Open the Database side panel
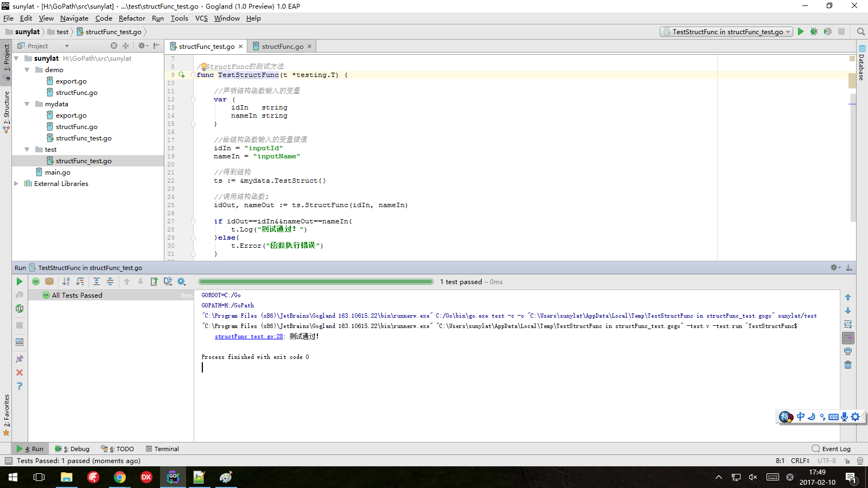The width and height of the screenshot is (868, 488). click(861, 63)
